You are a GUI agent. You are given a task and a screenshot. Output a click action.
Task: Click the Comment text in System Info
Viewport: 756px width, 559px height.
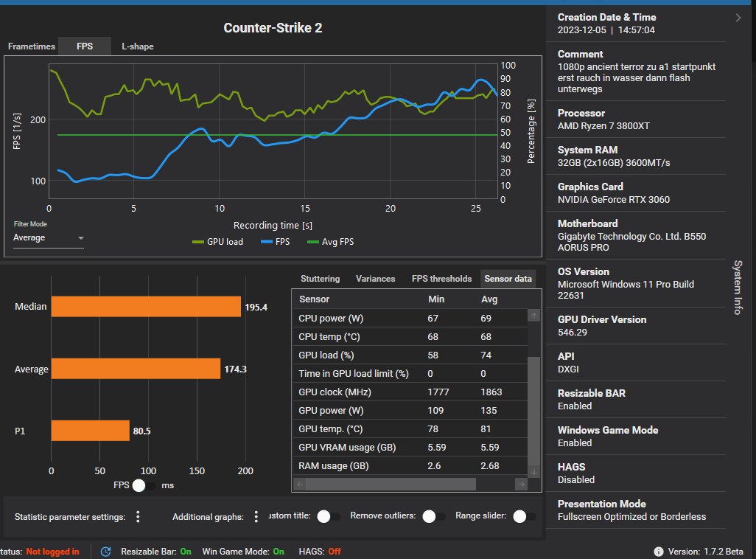pyautogui.click(x=637, y=77)
